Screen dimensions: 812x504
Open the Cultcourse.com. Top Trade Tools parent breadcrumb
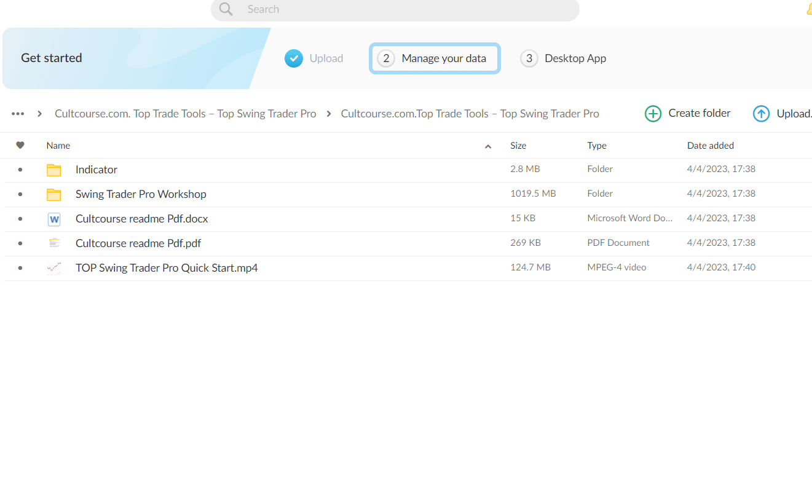click(x=186, y=114)
